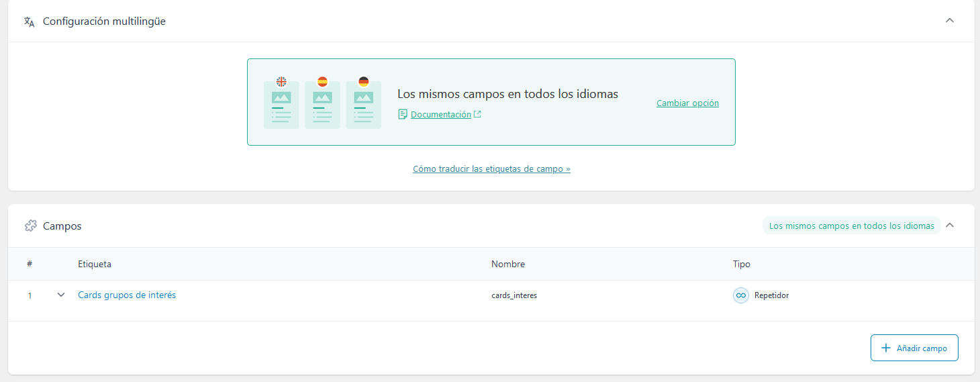Click the field name cards_interes
Screen dimensions: 980x382
pyautogui.click(x=514, y=295)
